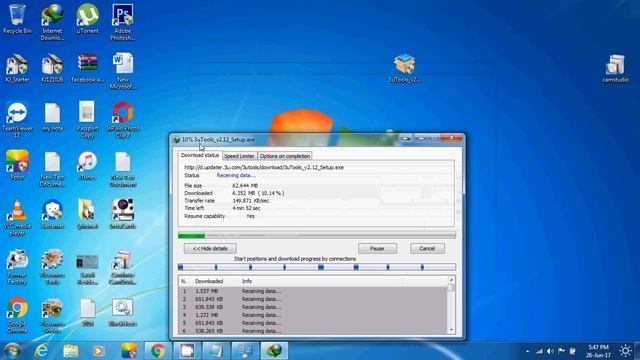The width and height of the screenshot is (640, 360).
Task: Click the Action Center flag tray icon
Action: (x=562, y=351)
